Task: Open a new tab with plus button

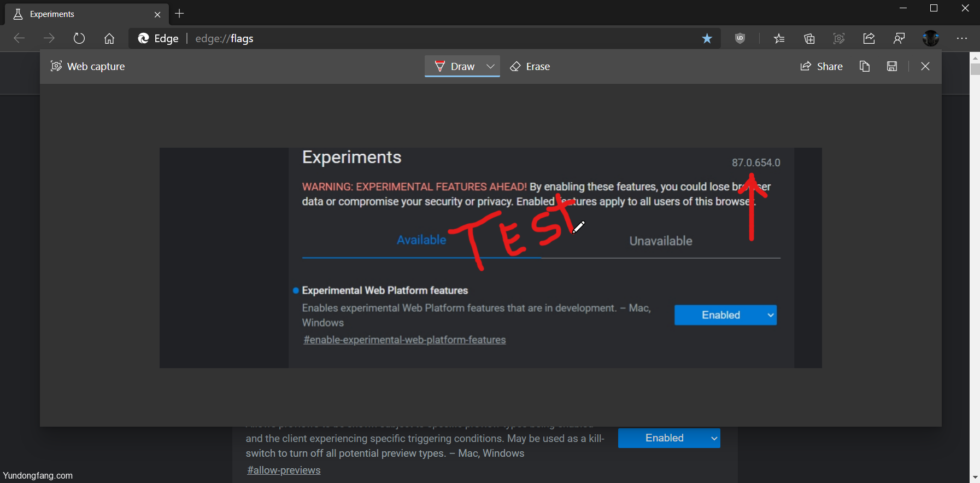Action: tap(179, 14)
